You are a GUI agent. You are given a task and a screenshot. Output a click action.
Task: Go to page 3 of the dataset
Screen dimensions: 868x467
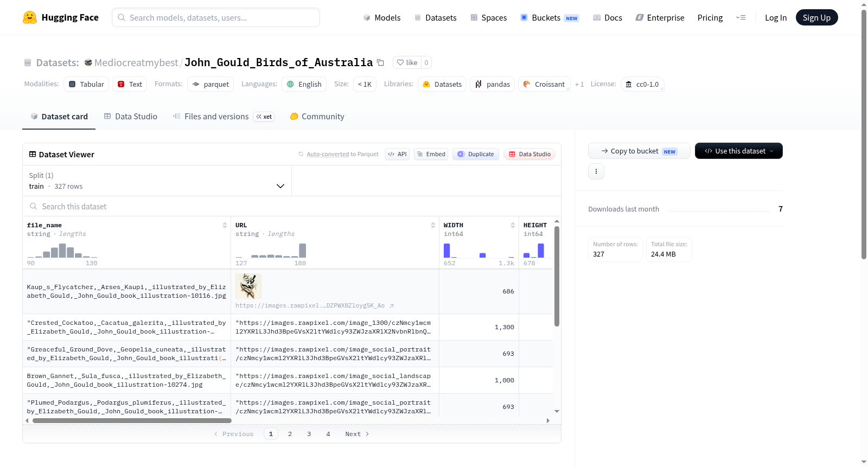point(309,434)
